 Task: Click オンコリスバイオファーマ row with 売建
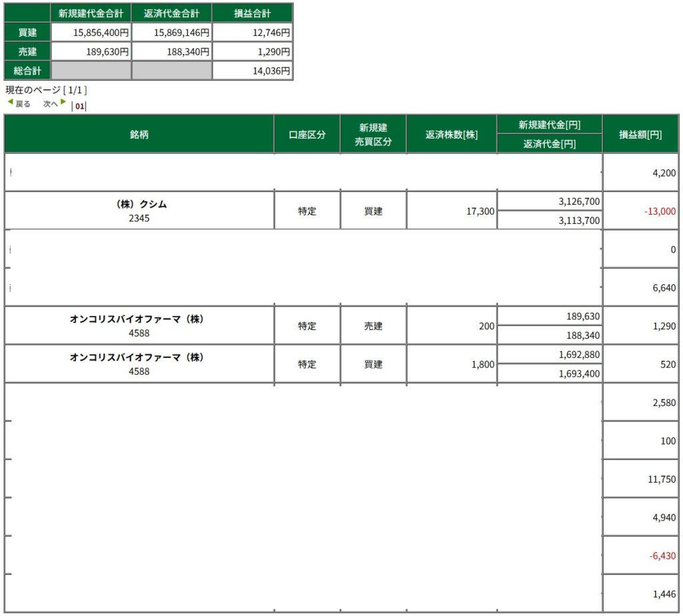click(139, 319)
